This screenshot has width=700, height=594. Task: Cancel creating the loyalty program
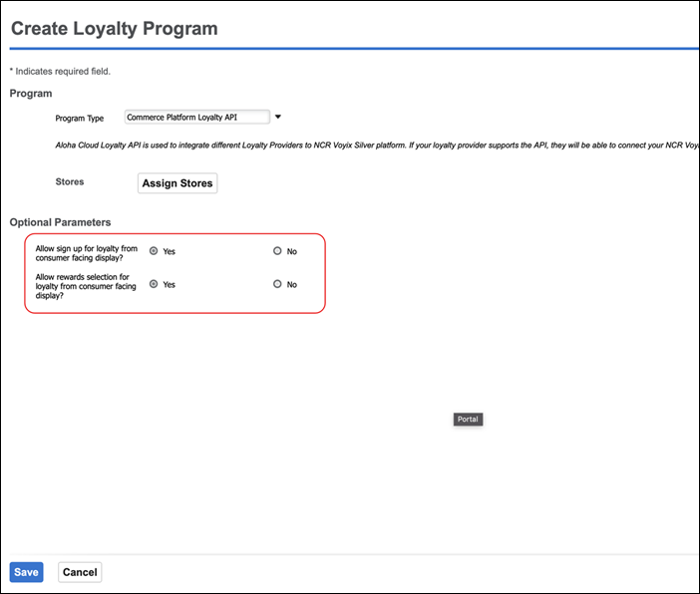pyautogui.click(x=80, y=572)
